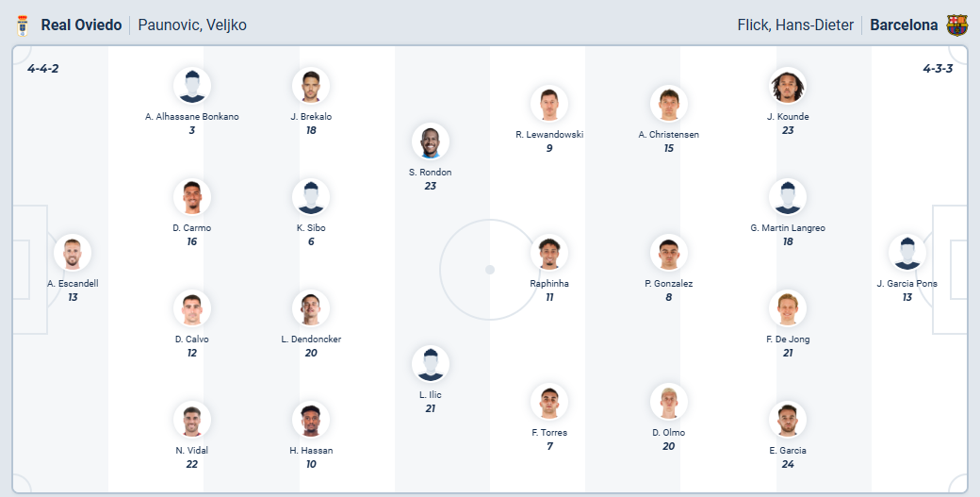Viewport: 980px width, 497px height.
Task: Click coach name Paunovic, Veljko
Action: pos(192,25)
